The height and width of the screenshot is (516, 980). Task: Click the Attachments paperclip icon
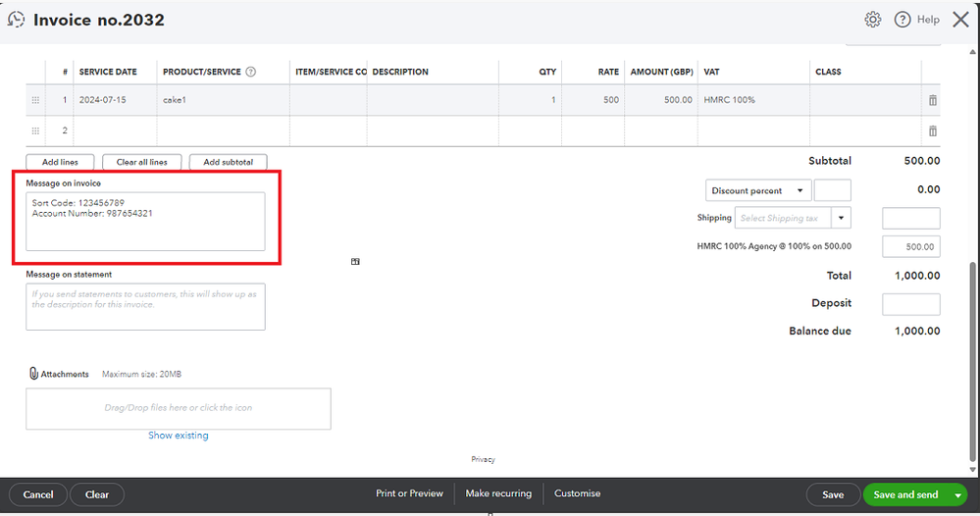point(33,374)
